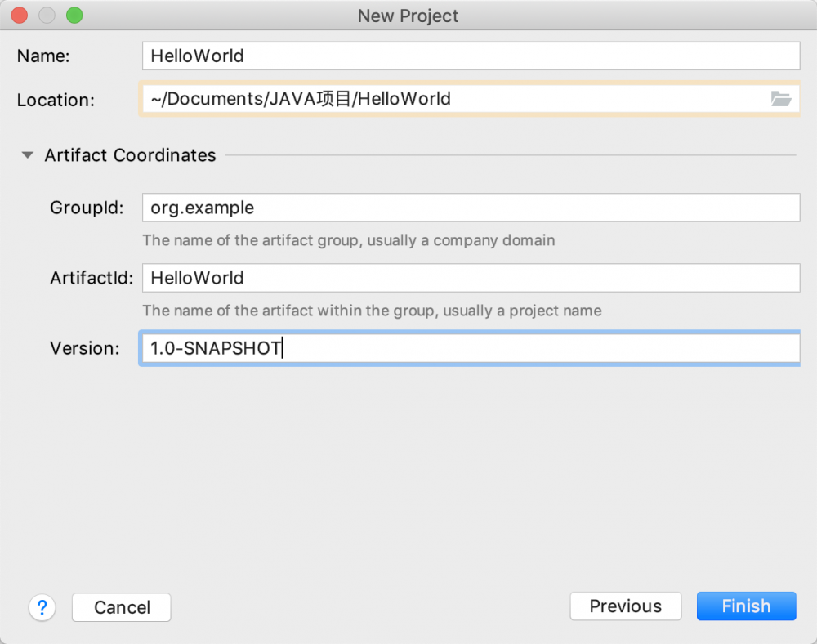This screenshot has width=817, height=644.
Task: Click the "Name:" label
Action: (x=43, y=56)
